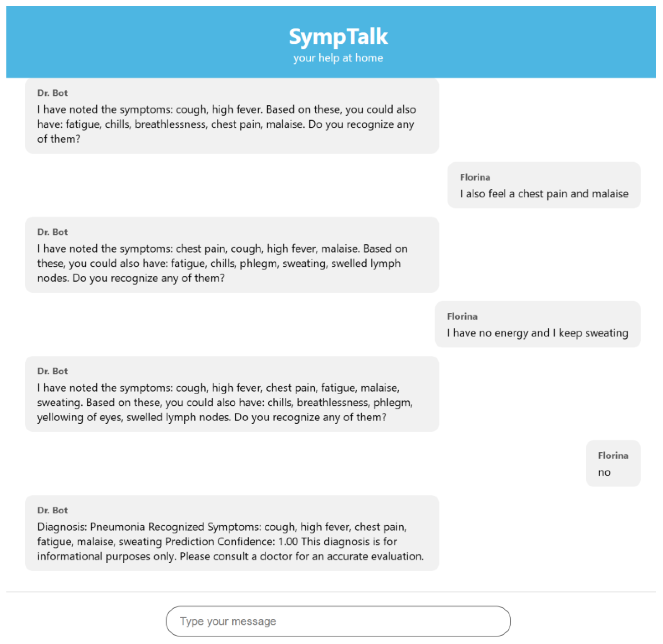Screen dimensions: 663x644
Task: Click the SympTalk title in the header
Action: pos(338,37)
